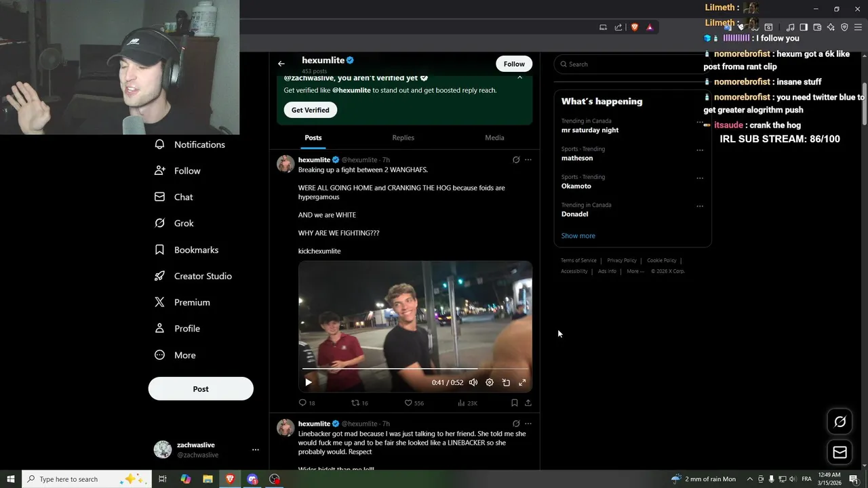868x488 pixels.
Task: Play the fight video
Action: click(x=309, y=382)
